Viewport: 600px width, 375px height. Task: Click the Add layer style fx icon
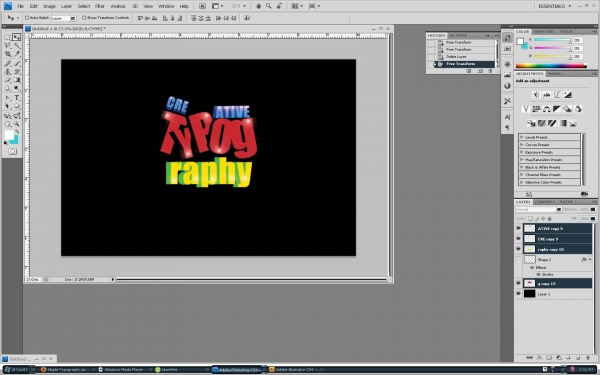(x=539, y=358)
